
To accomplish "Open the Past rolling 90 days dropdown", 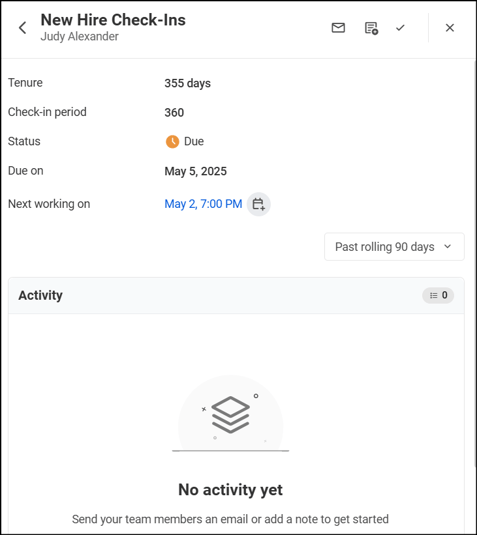I will (394, 247).
